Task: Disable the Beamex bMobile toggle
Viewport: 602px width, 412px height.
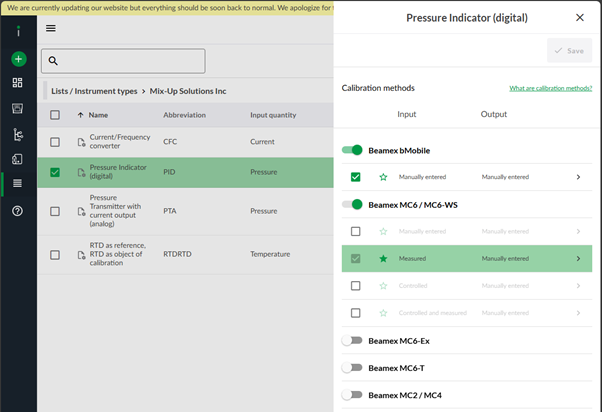Action: [352, 150]
